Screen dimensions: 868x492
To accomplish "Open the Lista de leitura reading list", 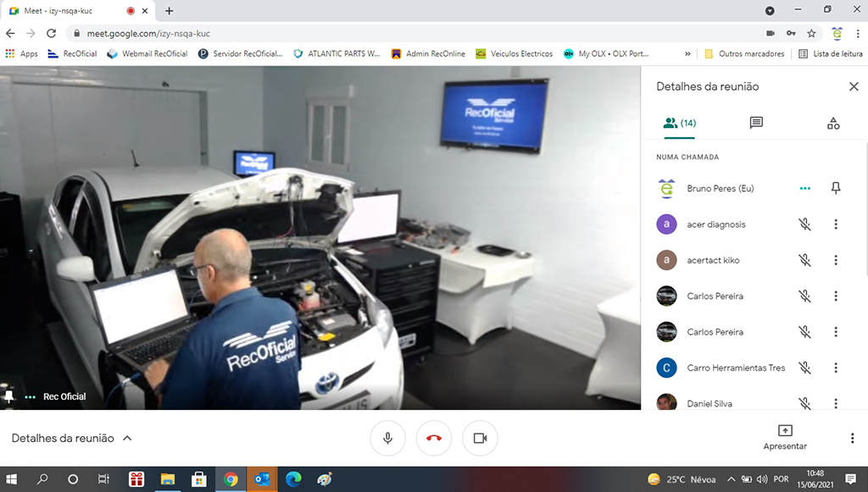I will tap(831, 53).
